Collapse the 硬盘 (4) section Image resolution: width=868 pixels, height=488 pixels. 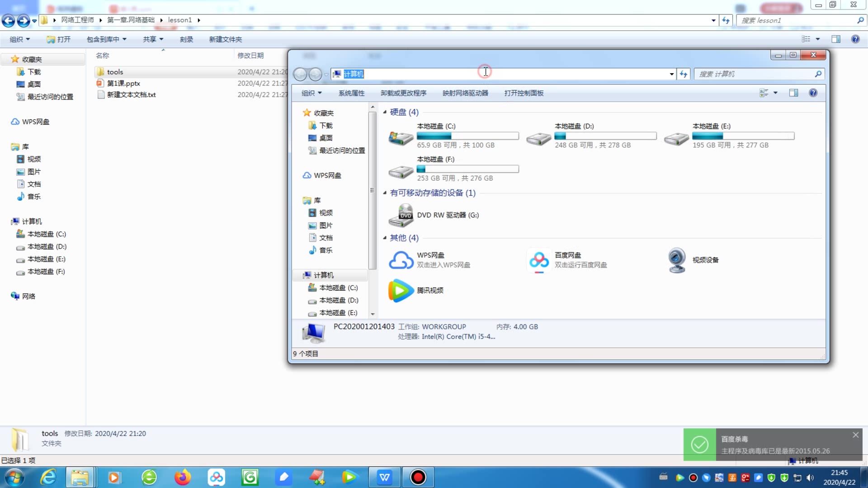(384, 112)
